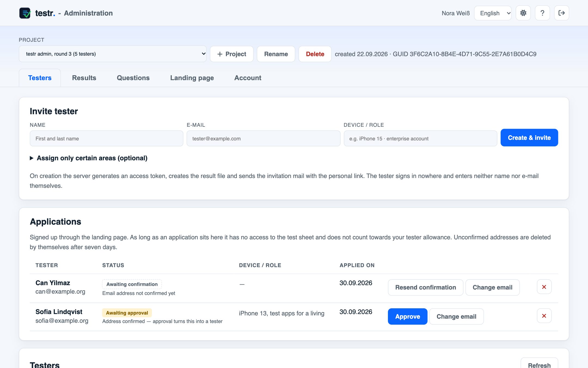Image resolution: width=588 pixels, height=368 pixels.
Task: Click Sofia Lindqvist's applied date 30.09.2026
Action: click(356, 312)
